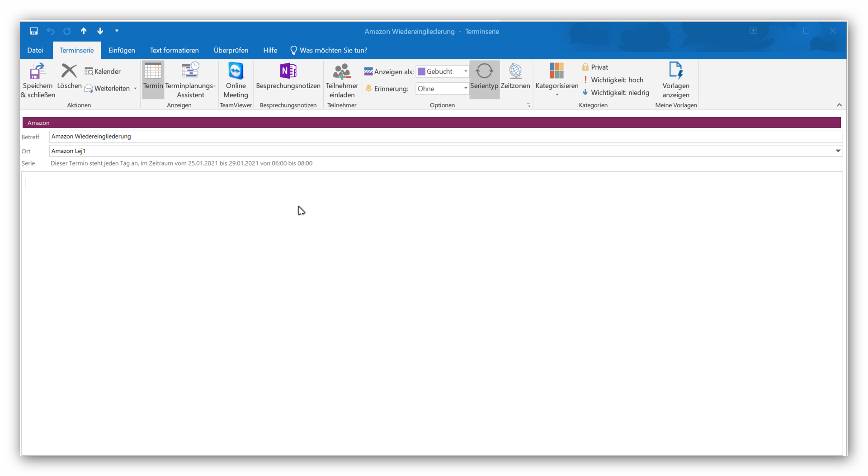This screenshot has width=868, height=476.
Task: Toggle Wichtigkeit: niedrig
Action: (616, 92)
